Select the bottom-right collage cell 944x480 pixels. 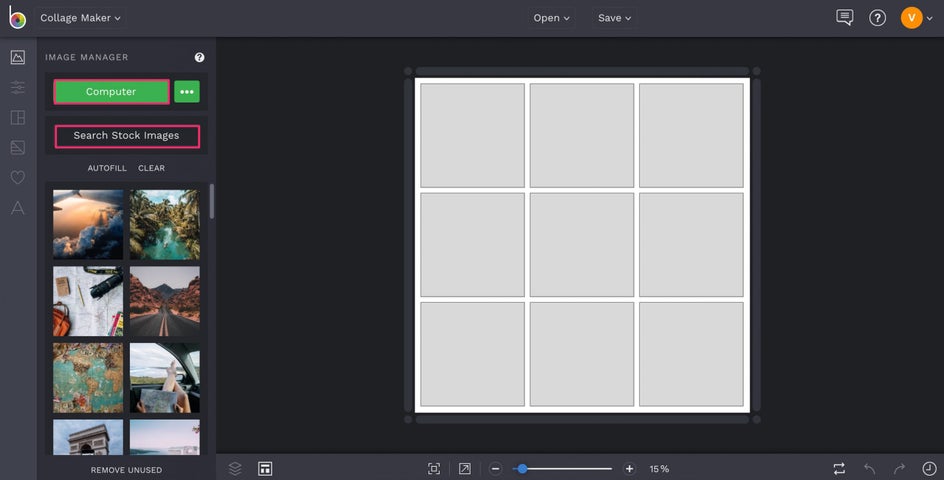(x=691, y=354)
